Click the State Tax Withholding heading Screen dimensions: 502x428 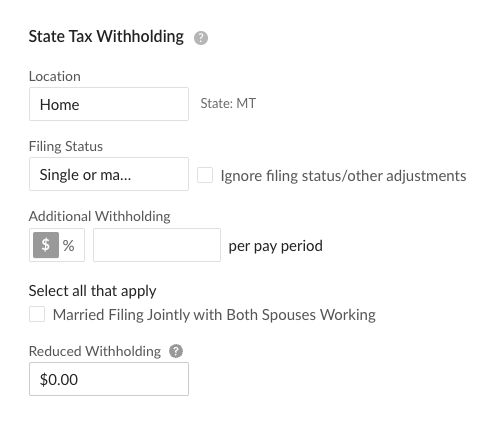[x=106, y=37]
